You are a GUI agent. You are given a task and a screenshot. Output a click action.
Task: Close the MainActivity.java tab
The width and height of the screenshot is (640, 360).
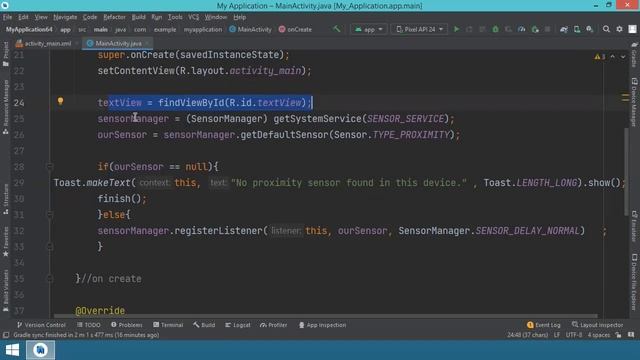pyautogui.click(x=147, y=43)
